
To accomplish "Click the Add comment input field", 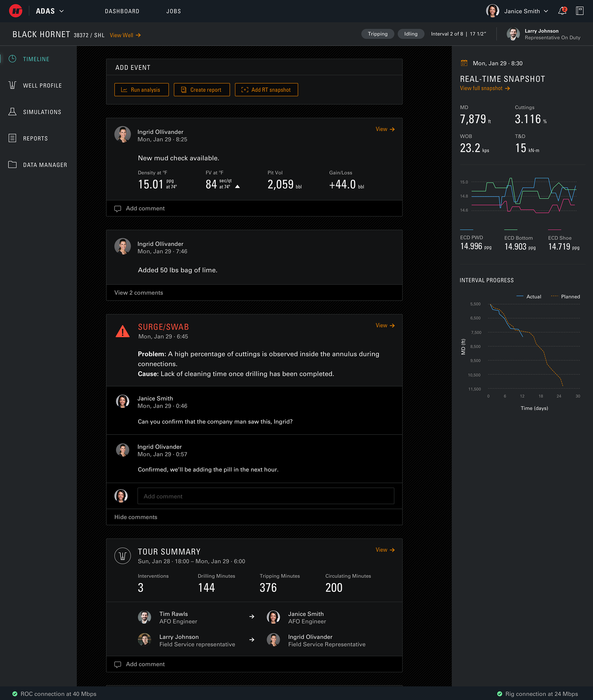I will coord(266,496).
